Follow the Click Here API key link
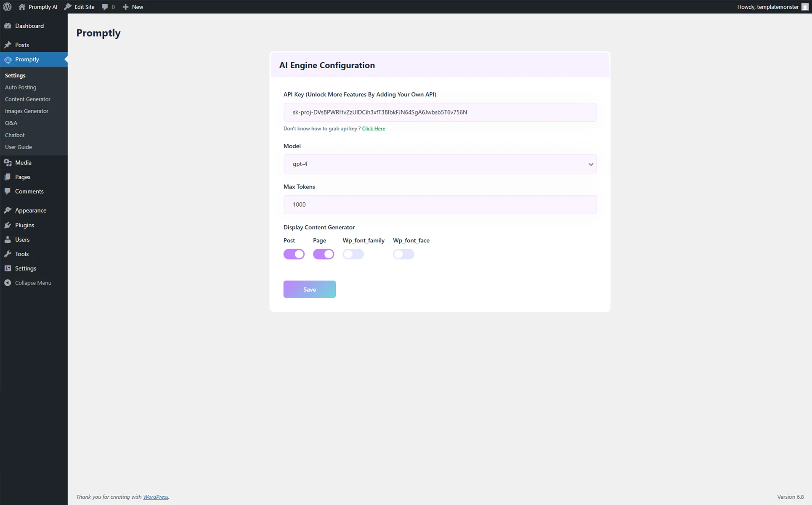This screenshot has width=812, height=505. [374, 128]
